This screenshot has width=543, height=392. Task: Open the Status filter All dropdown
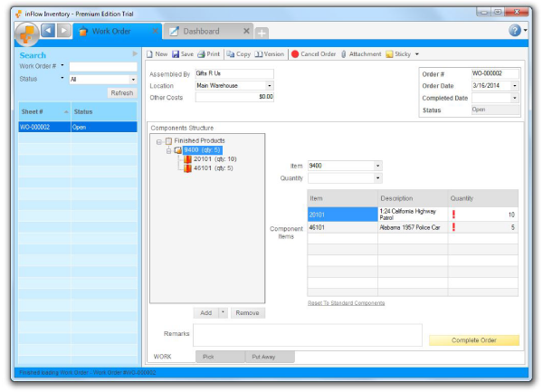(132, 79)
